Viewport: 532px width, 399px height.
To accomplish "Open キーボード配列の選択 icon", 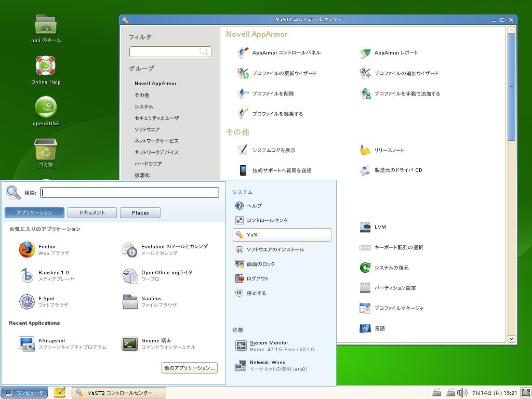I will (365, 247).
